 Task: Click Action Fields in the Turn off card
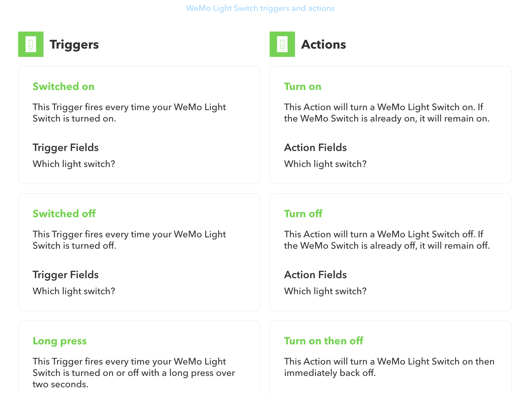click(x=315, y=275)
